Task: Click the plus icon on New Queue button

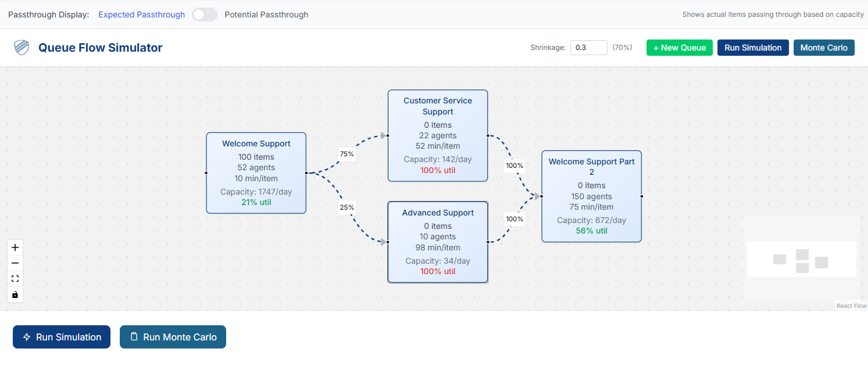Action: tap(656, 47)
